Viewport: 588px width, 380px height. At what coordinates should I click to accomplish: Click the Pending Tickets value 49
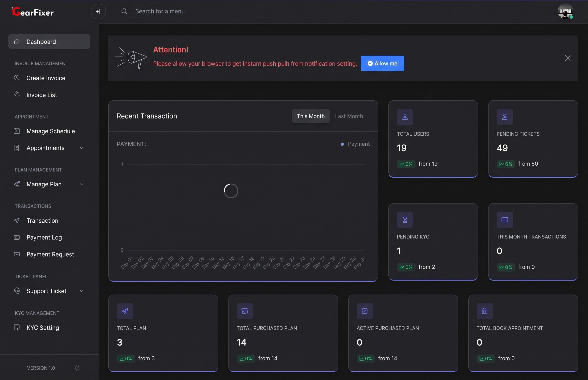tap(502, 148)
